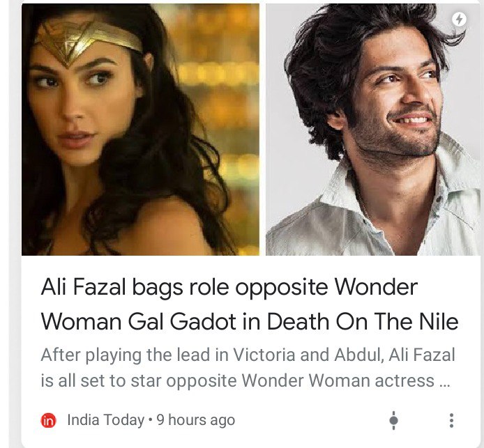Open headline line 'Ali Fazal bags role opposite Wonder'
The image size is (484, 448).
tap(229, 288)
